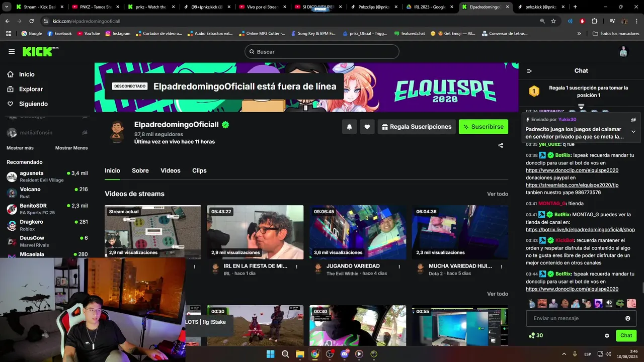Click the 30 channel points indicator
This screenshot has height=362, width=644.
click(x=536, y=335)
